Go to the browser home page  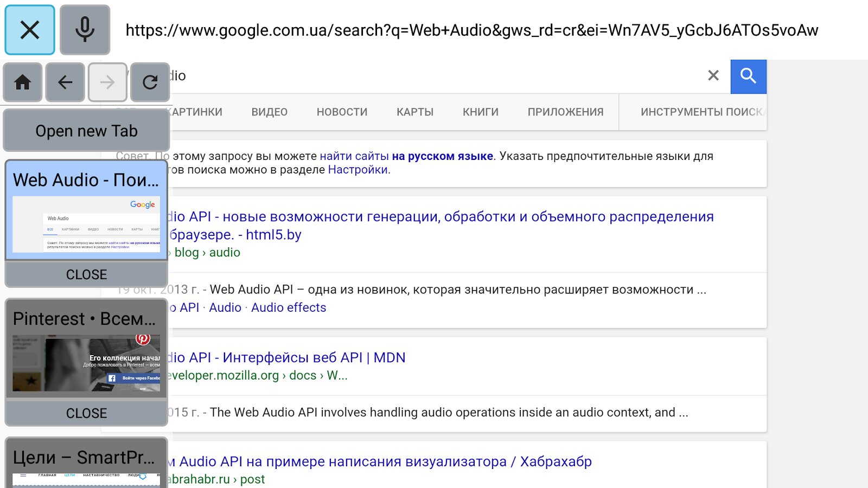(x=22, y=82)
